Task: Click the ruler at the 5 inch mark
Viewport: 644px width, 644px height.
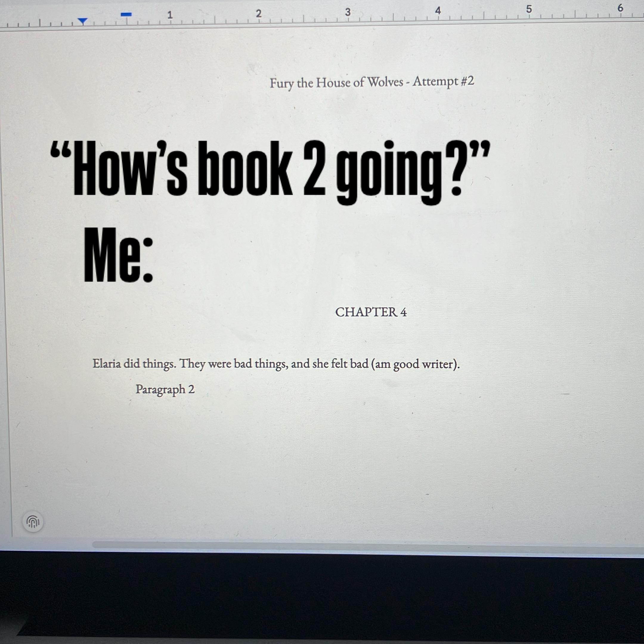Action: click(529, 9)
